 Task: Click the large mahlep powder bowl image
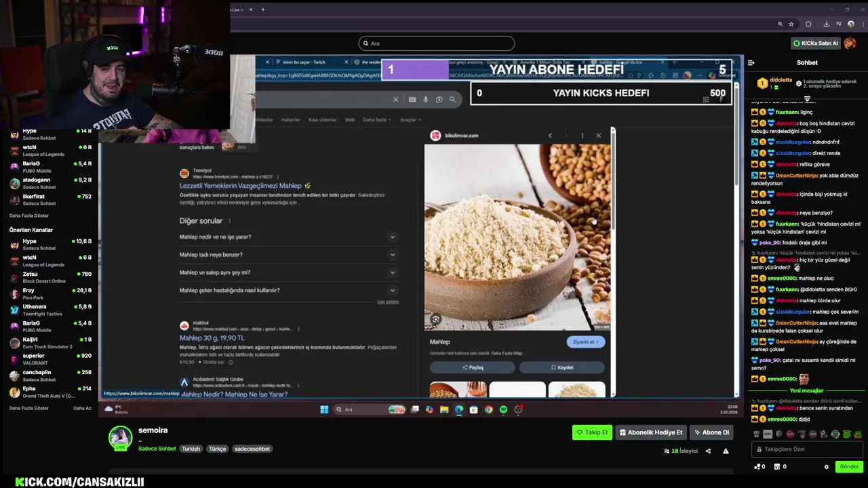(x=517, y=237)
